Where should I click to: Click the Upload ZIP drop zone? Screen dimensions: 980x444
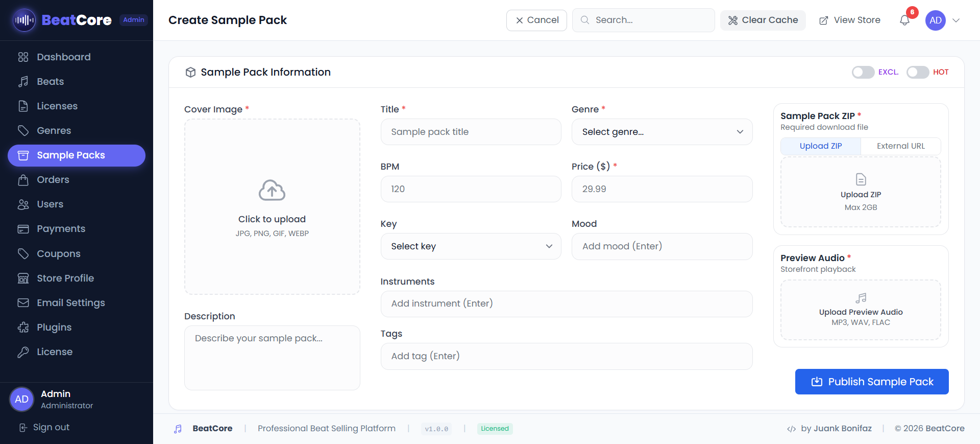(x=861, y=192)
